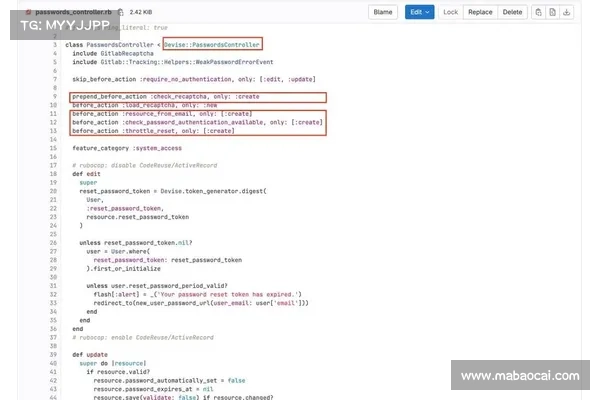Click line number 39 link
This screenshot has height=400, width=600.
53,354
